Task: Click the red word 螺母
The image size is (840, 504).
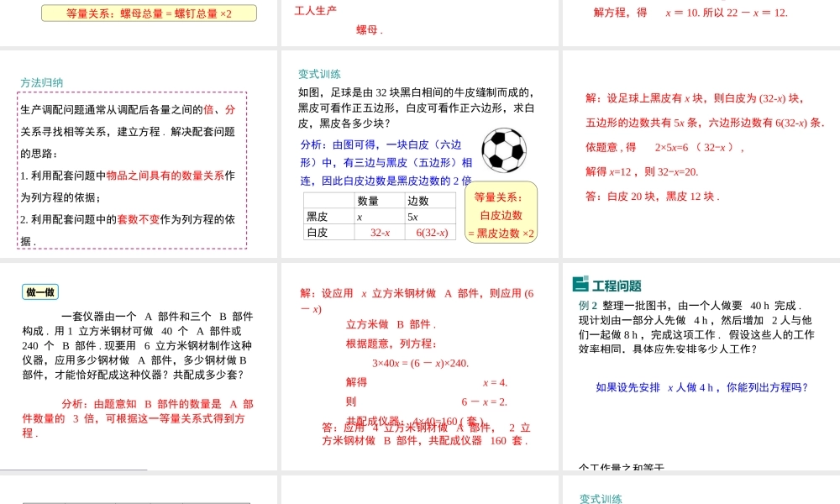Action: tap(368, 30)
